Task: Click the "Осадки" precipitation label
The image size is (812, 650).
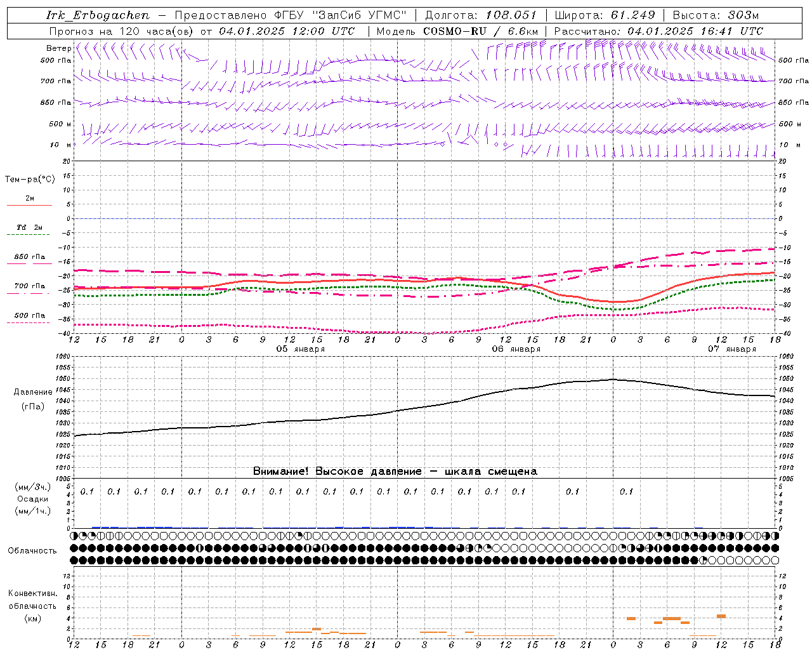Action: coord(34,499)
